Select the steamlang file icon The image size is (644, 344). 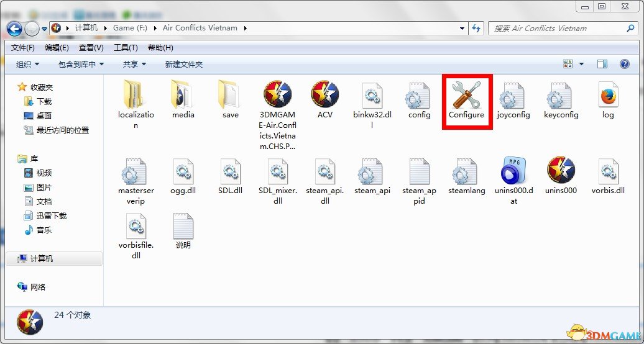(466, 171)
